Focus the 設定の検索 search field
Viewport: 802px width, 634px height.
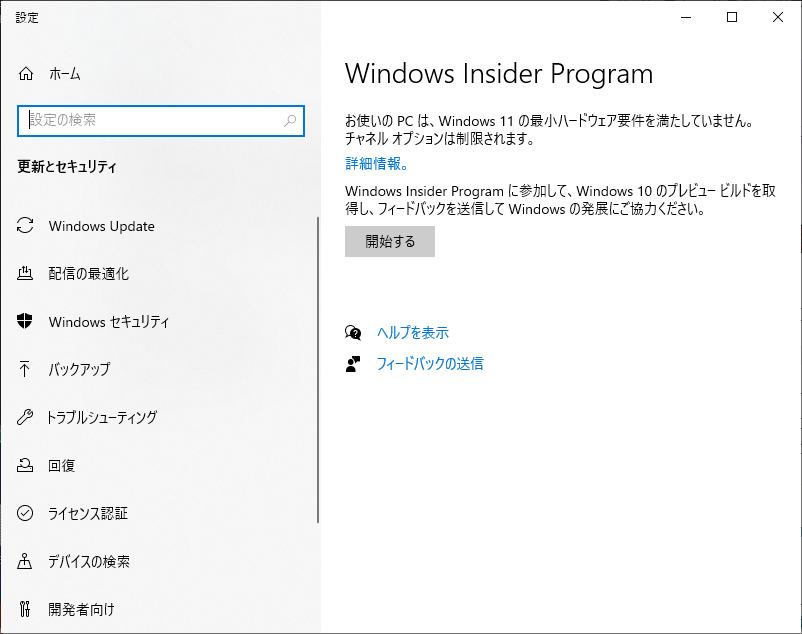(161, 121)
